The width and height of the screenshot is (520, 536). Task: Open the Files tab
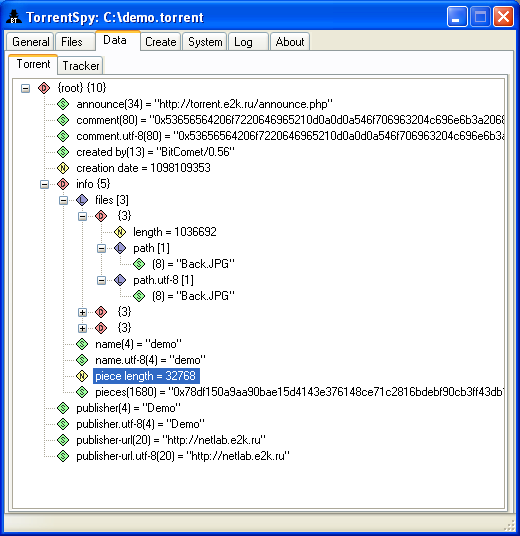(x=75, y=42)
